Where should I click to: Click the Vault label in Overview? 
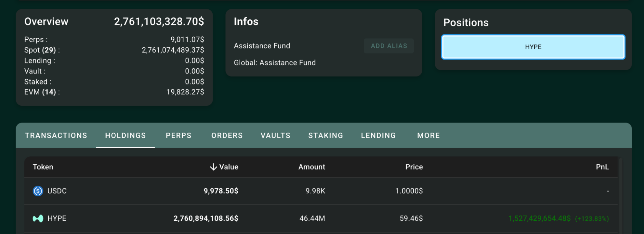[x=35, y=71]
